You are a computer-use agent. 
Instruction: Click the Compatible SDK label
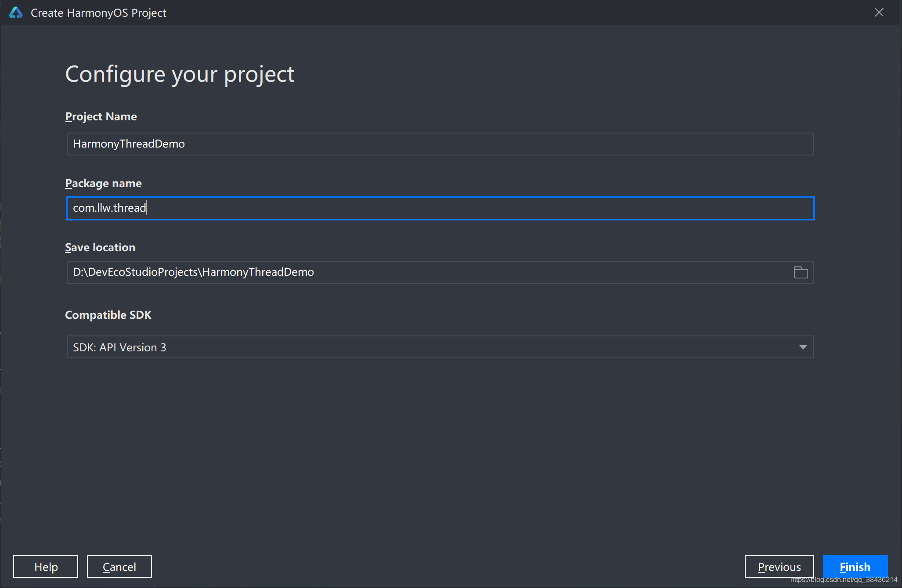108,315
